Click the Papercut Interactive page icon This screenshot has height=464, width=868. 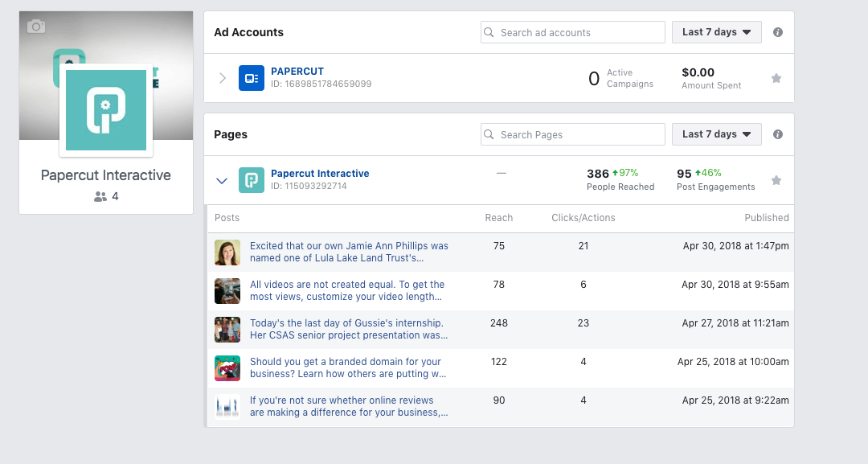coord(252,180)
